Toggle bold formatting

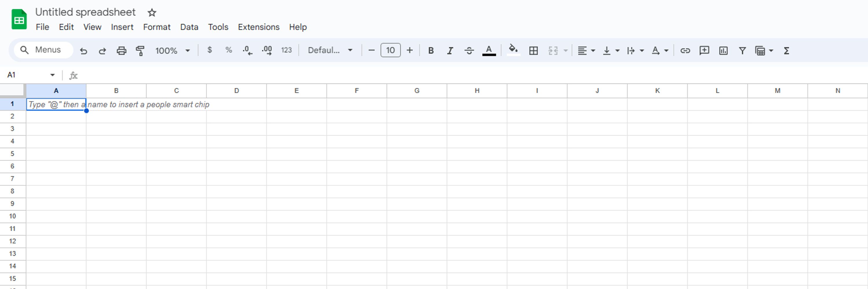[x=431, y=51]
